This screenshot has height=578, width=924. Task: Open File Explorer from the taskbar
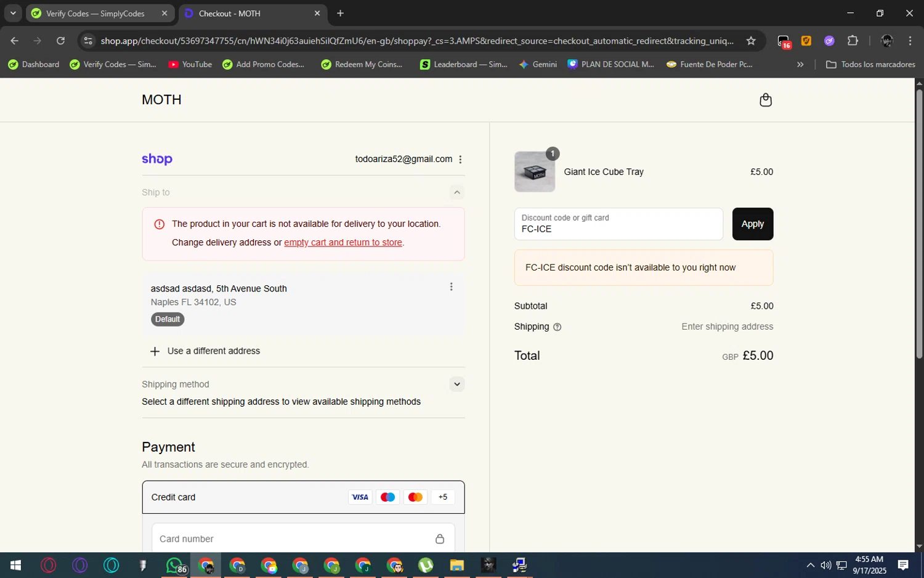pos(456,565)
